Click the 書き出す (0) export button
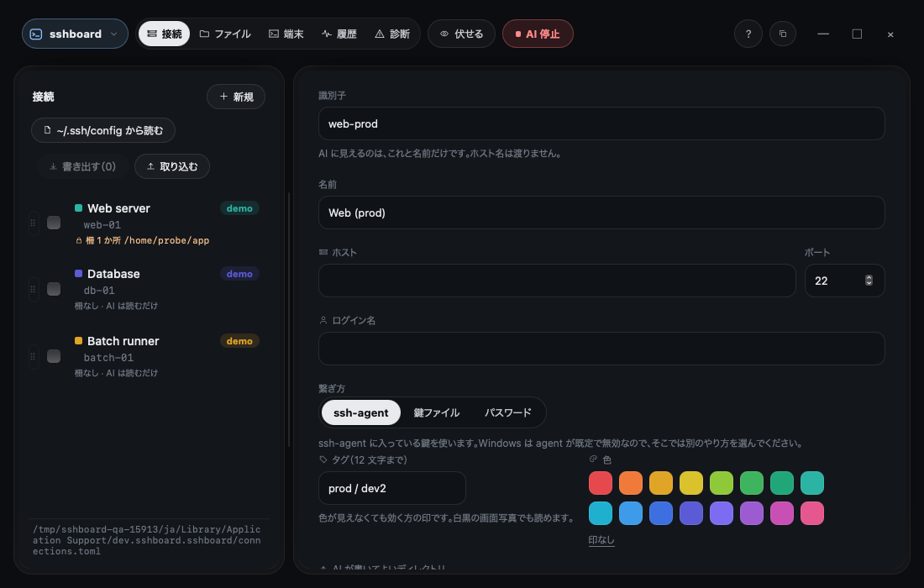Image resolution: width=924 pixels, height=588 pixels. click(x=82, y=166)
